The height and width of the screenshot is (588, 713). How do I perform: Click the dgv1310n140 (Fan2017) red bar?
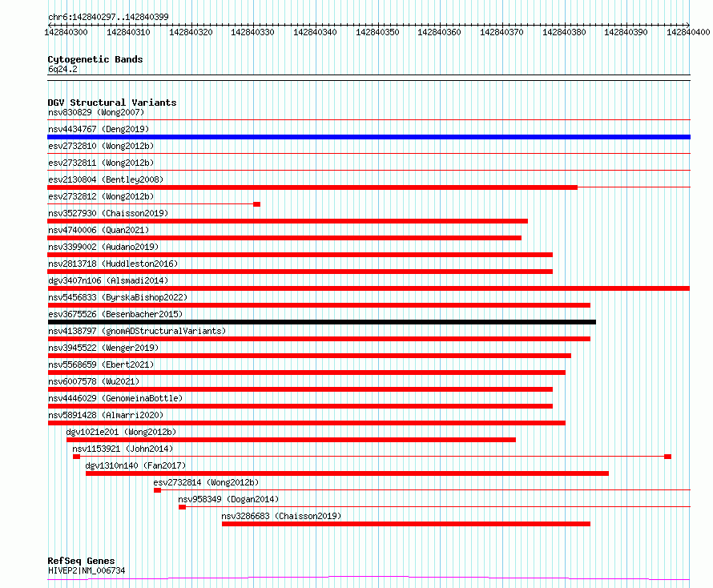pos(348,473)
